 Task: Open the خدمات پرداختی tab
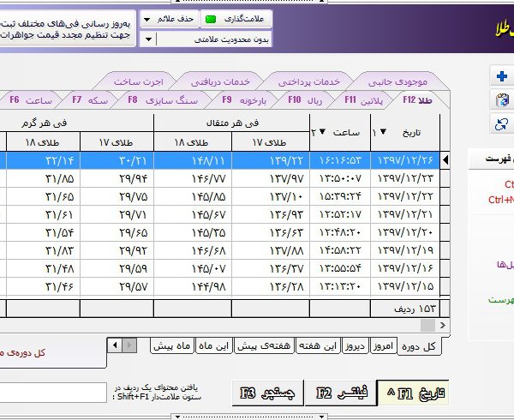coord(308,81)
